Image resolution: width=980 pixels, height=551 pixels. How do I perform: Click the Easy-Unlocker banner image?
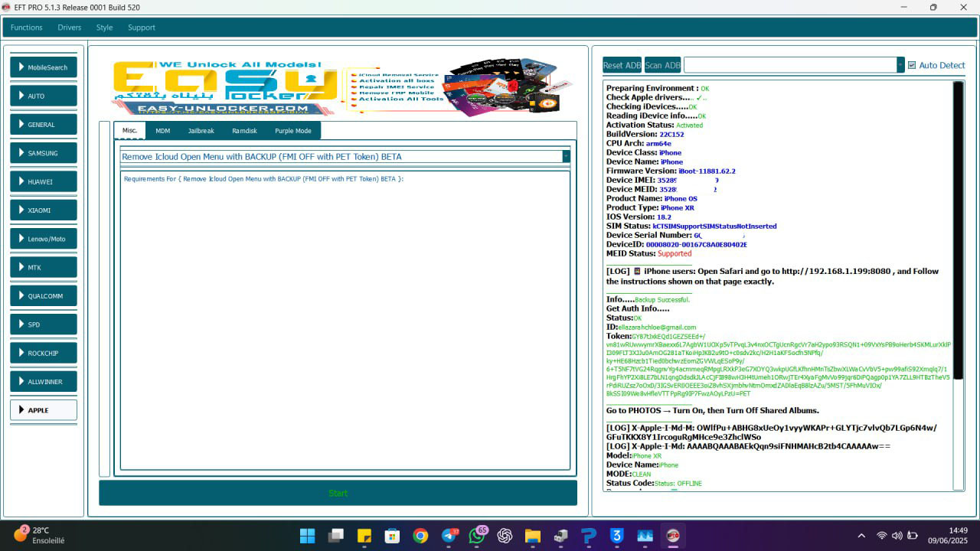click(x=342, y=88)
